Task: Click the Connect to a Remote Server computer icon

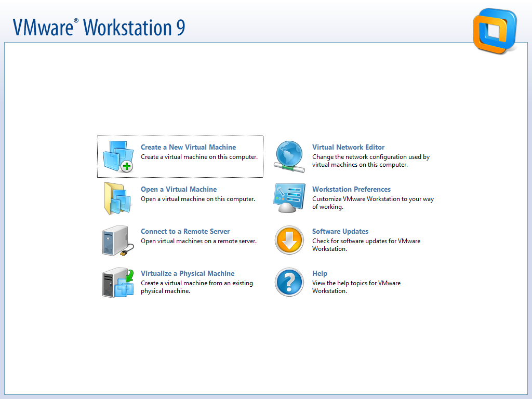Action: (x=118, y=241)
